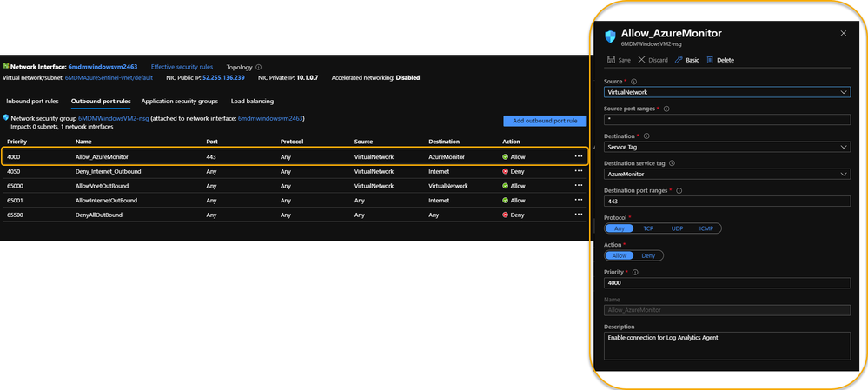
Task: Click the Port column header
Action: pyautogui.click(x=211, y=142)
